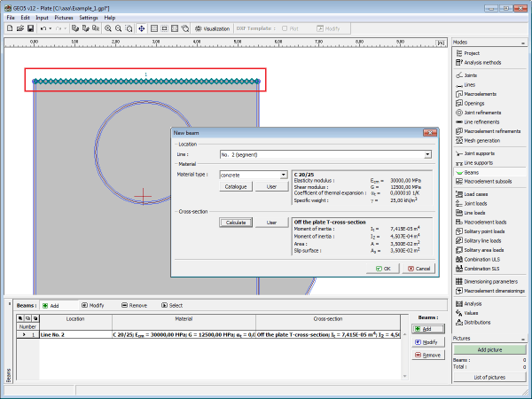Save the project with the disk icon
The image size is (532, 399).
pyautogui.click(x=31, y=28)
